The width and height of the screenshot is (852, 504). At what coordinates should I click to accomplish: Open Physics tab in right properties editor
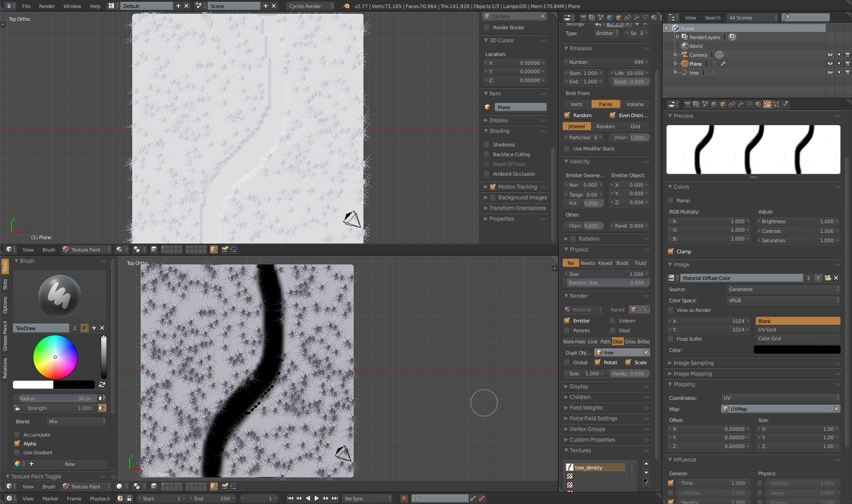coord(785,104)
